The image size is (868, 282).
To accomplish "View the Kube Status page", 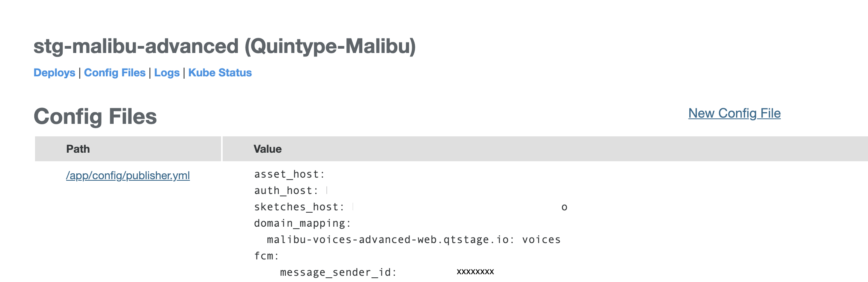I will pyautogui.click(x=220, y=73).
